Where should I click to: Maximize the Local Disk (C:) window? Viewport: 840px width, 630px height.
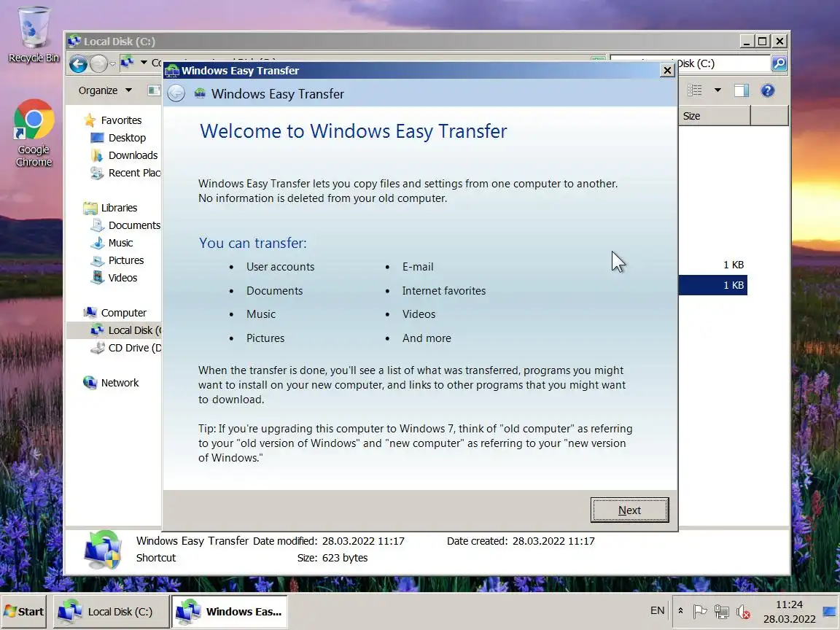coord(762,41)
